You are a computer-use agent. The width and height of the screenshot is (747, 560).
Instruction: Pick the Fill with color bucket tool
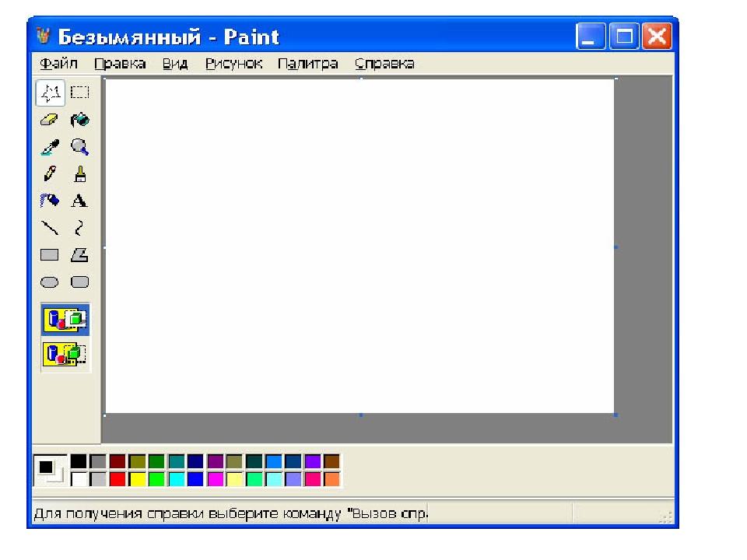click(79, 120)
